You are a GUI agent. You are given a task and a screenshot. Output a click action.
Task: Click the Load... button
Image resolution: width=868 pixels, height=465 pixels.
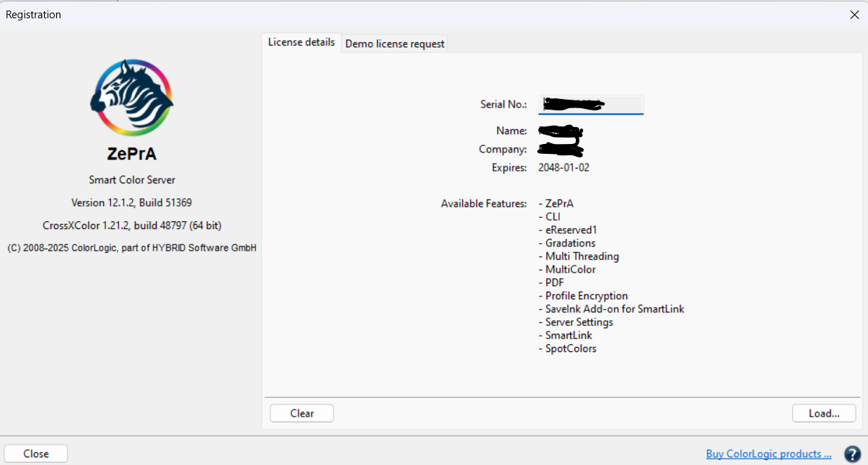pyautogui.click(x=824, y=413)
